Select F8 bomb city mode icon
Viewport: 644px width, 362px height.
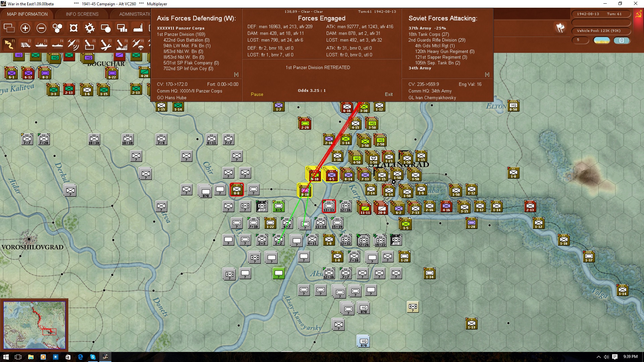[122, 45]
